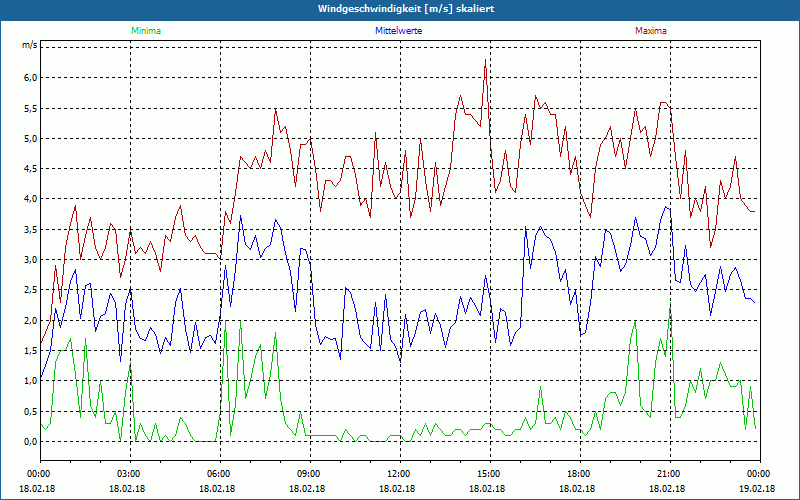The image size is (800, 500).
Task: Click the 18:00 time axis label
Action: click(x=577, y=474)
